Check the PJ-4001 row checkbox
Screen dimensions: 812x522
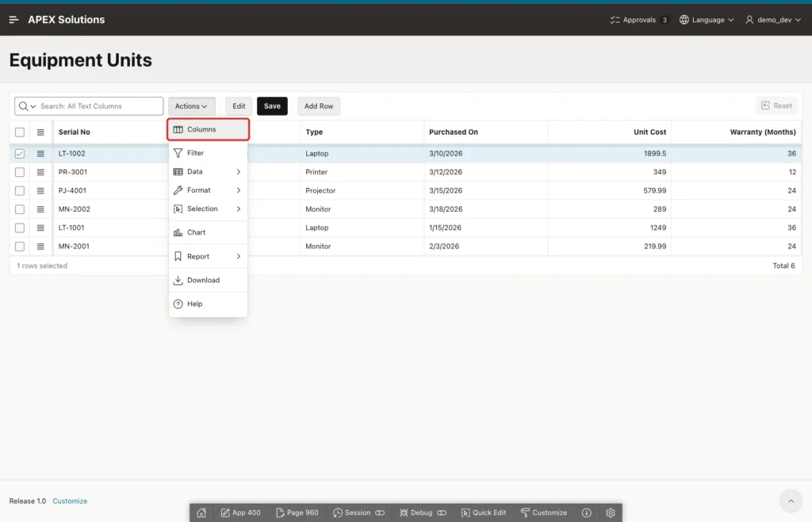(20, 190)
